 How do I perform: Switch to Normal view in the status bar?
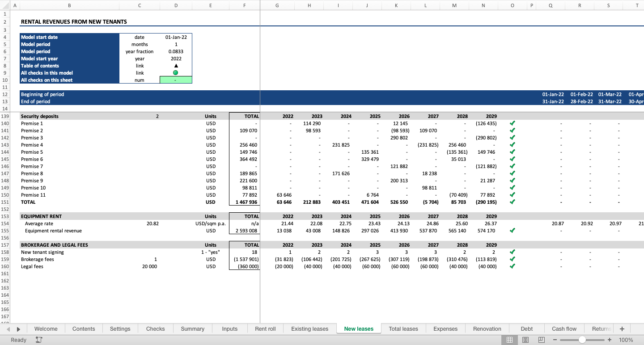coord(509,340)
